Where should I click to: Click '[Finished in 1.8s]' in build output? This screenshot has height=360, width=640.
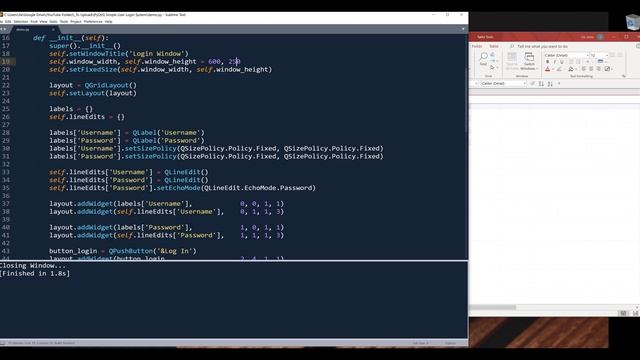(35, 273)
